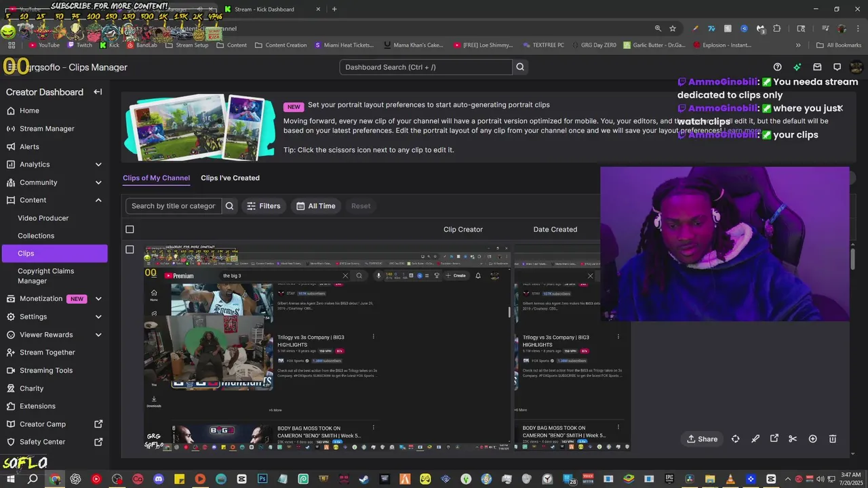This screenshot has width=868, height=488.
Task: Open the Twitch bookmark
Action: click(80, 45)
